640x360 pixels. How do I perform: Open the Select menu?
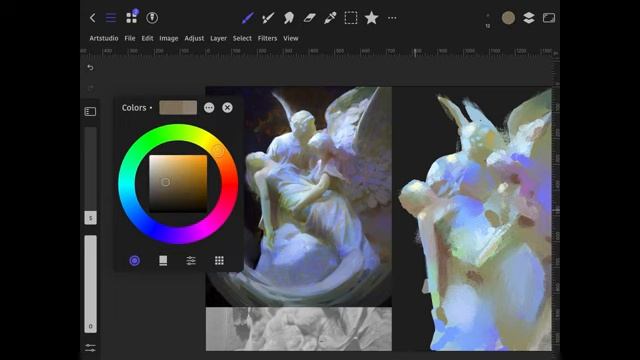click(x=242, y=38)
